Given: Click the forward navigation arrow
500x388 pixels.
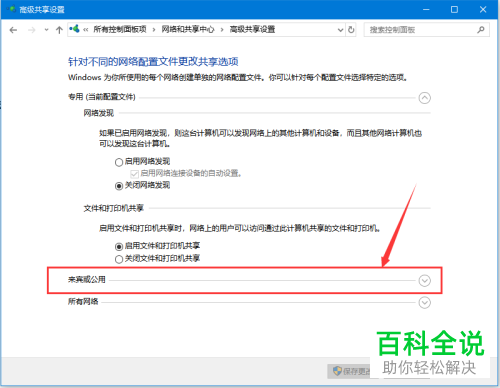Looking at the screenshot, I should [32, 30].
